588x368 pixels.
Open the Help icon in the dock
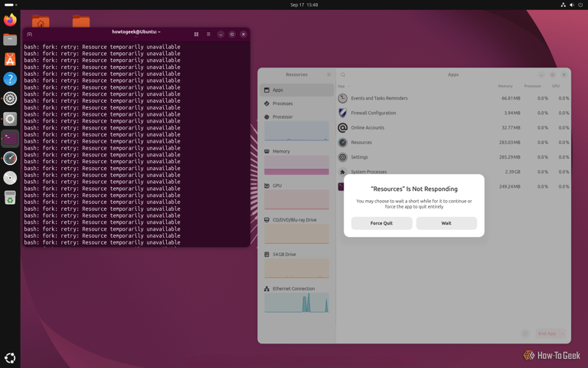pyautogui.click(x=10, y=79)
